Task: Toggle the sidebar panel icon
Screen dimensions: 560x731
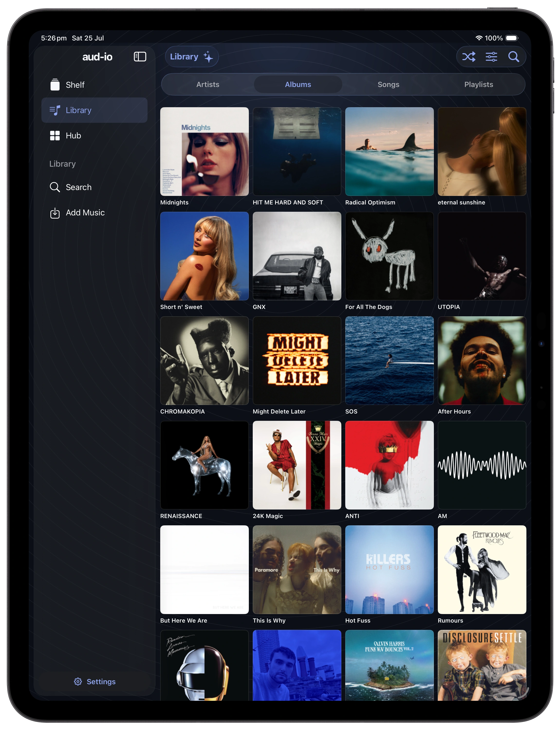Action: (140, 57)
